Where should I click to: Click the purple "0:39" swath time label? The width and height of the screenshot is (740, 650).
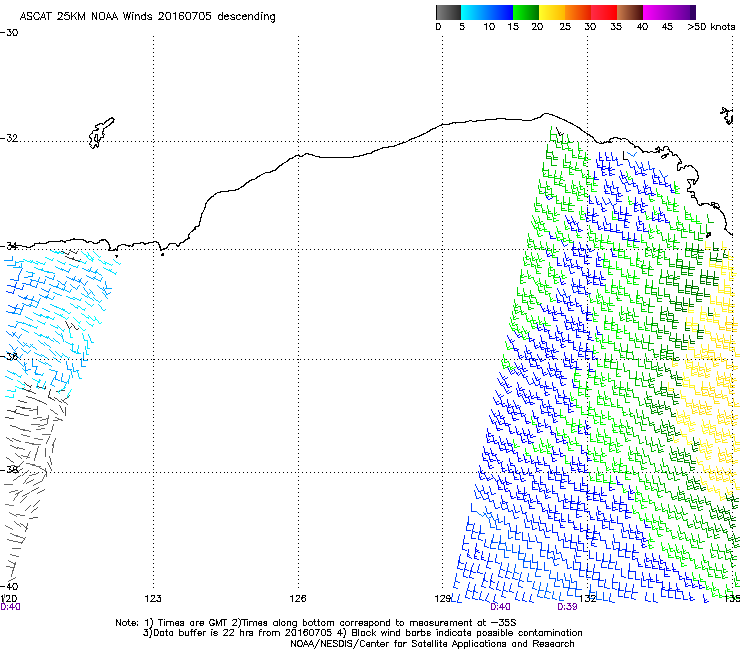click(567, 607)
